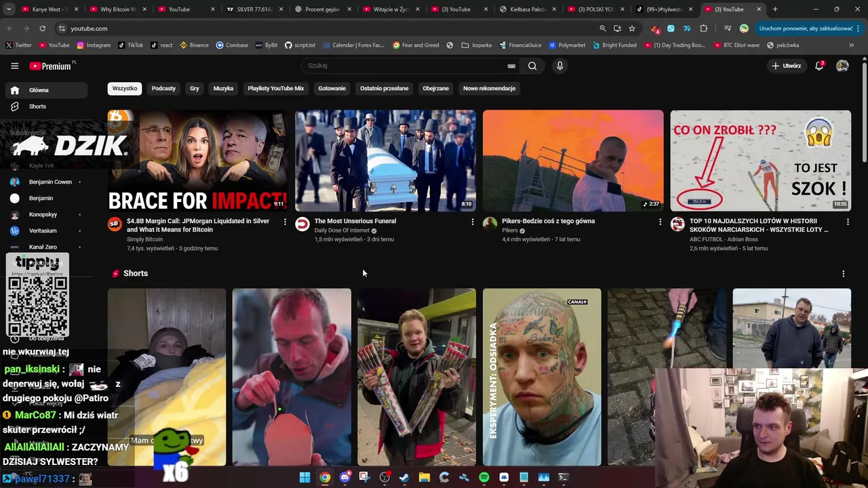Viewport: 868px width, 488px height.
Task: Open the Polymarket bookmark
Action: point(567,45)
